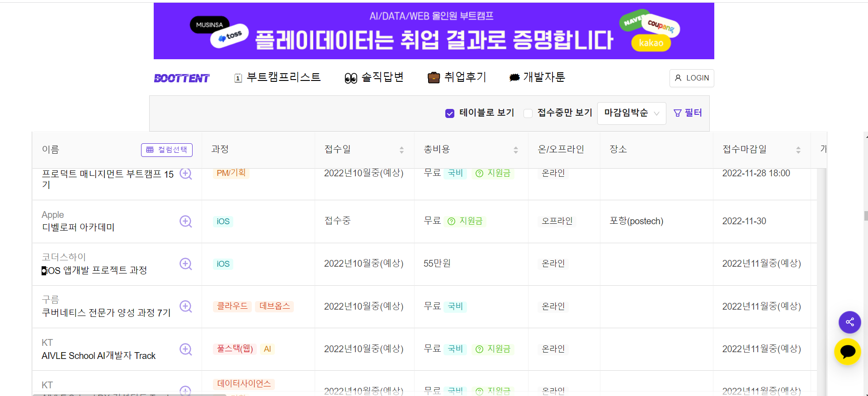868x396 pixels.
Task: Toggle the 테이블로 보기 checkbox
Action: (x=450, y=113)
